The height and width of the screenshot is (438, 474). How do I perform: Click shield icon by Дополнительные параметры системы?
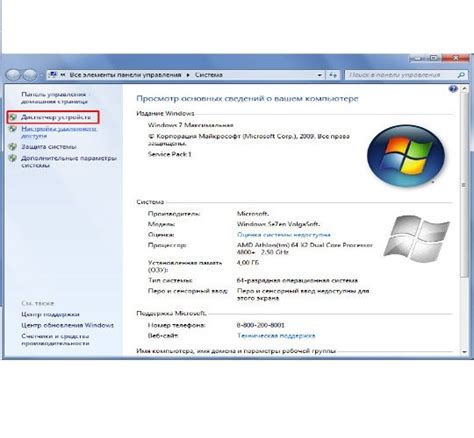13,158
